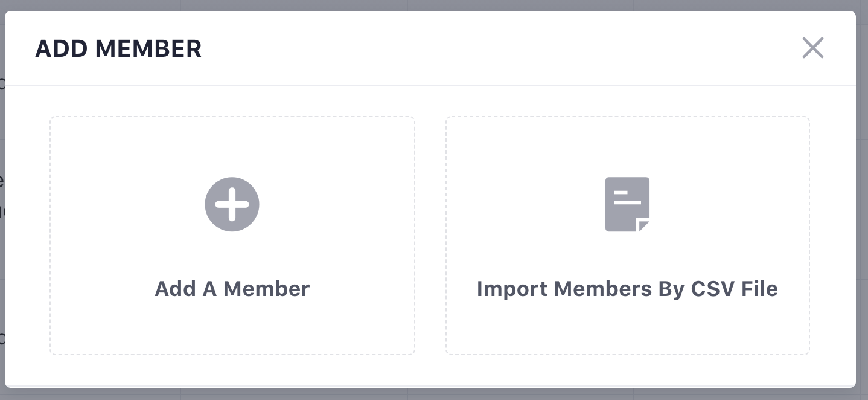Select the page icon with folded corner
Screen dimensions: 868x400
click(627, 204)
